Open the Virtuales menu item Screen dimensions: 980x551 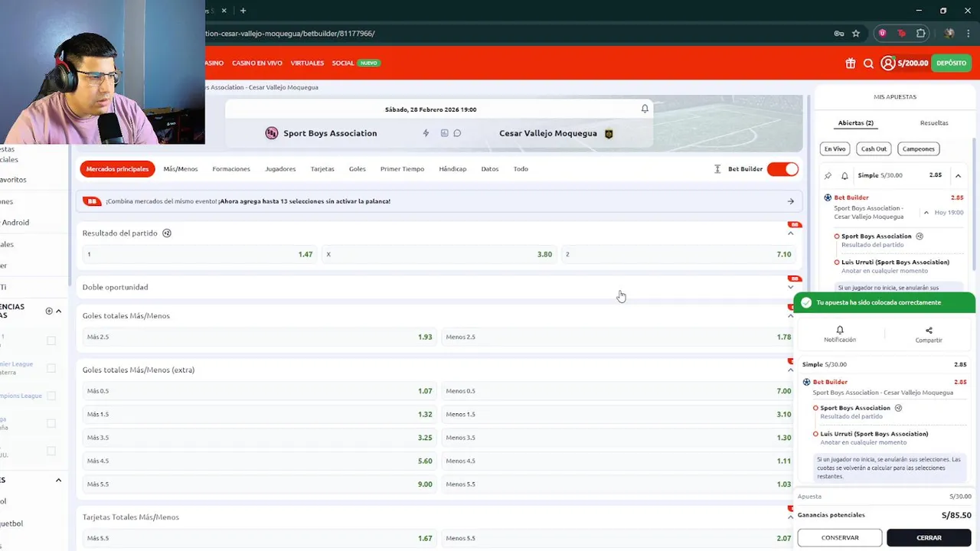pyautogui.click(x=307, y=63)
